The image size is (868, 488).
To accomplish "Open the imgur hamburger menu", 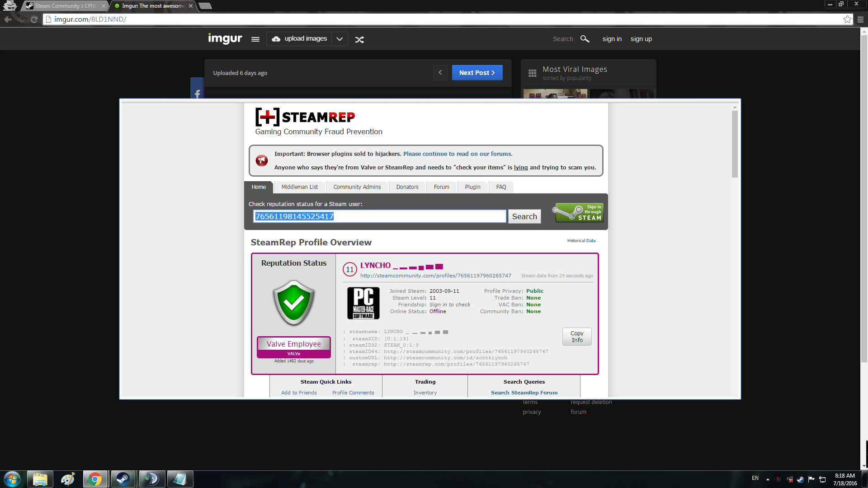I will (255, 39).
